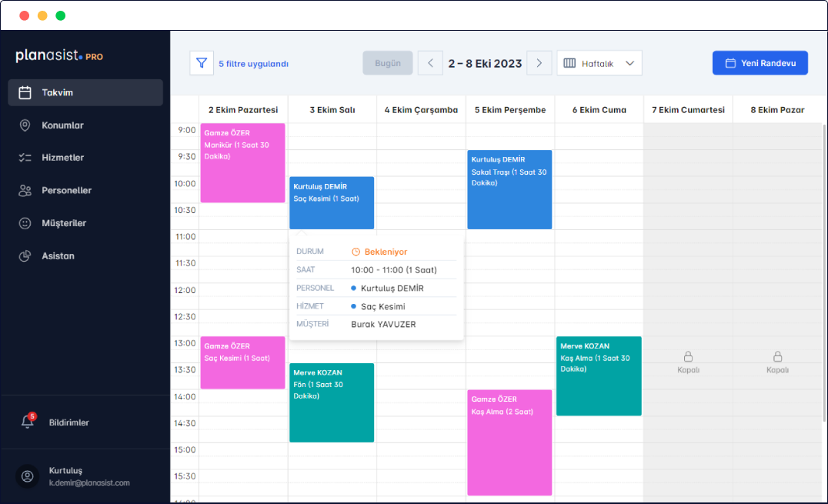Click the Kurtuluş user avatar icon

coord(28,476)
